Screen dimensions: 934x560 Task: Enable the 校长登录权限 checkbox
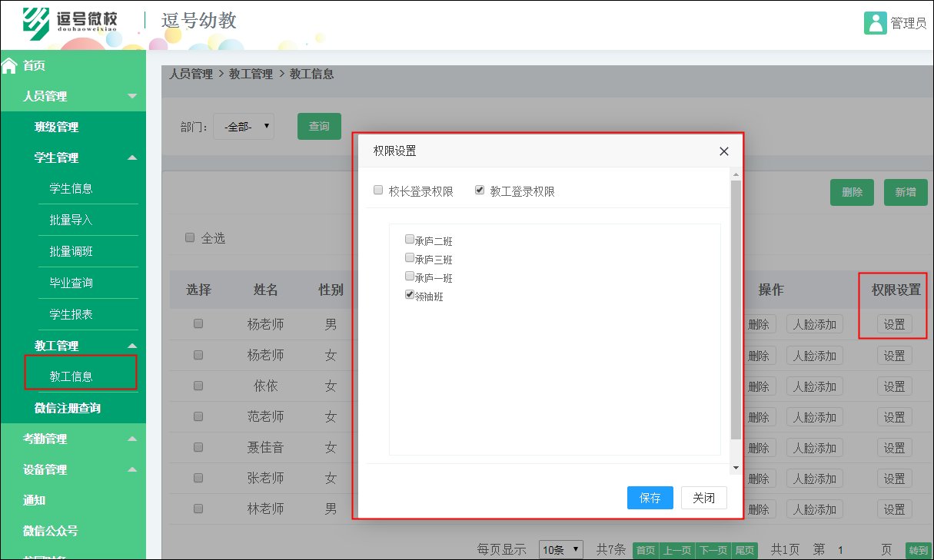[378, 189]
